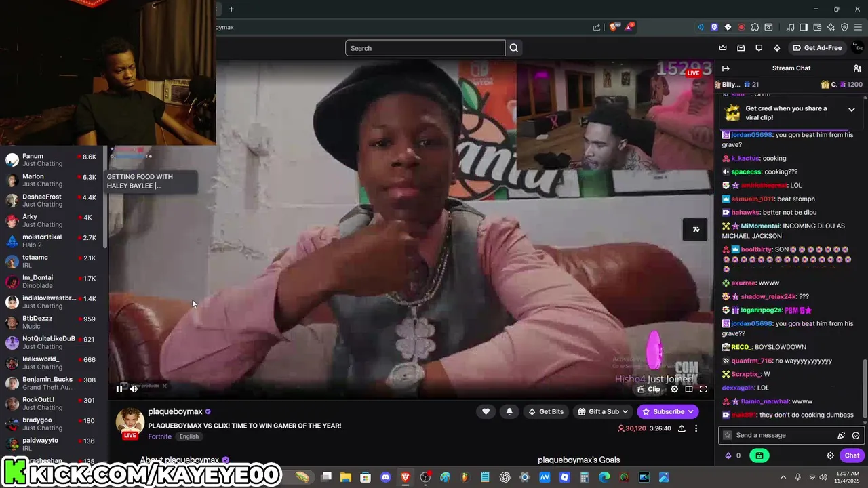Screen dimensions: 868x488
Task: Click the extension overlay icon on video
Action: click(x=696, y=230)
